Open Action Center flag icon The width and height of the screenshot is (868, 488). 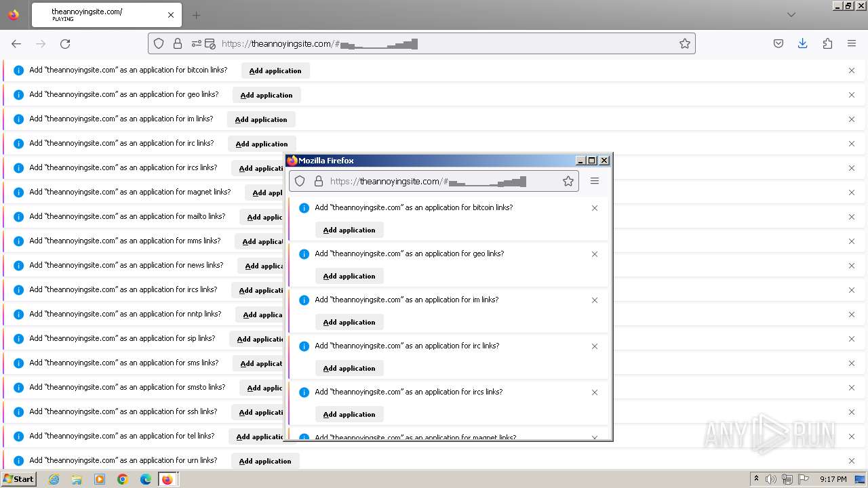pyautogui.click(x=804, y=479)
